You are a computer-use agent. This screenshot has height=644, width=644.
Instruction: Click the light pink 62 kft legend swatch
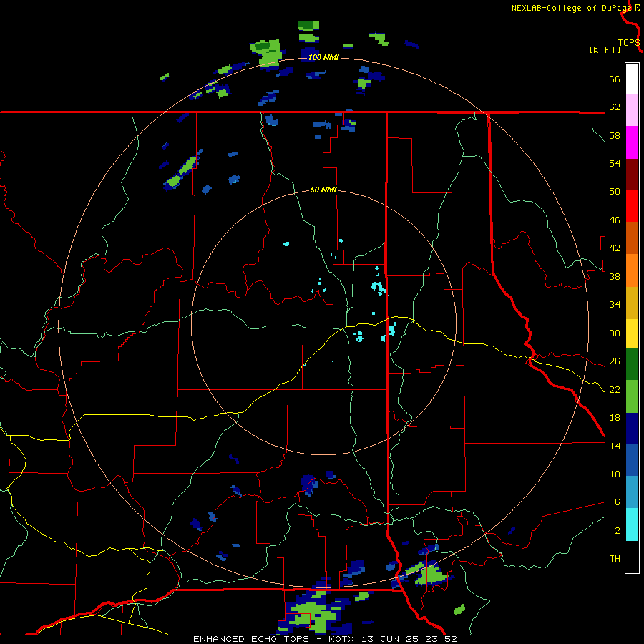tap(632, 109)
